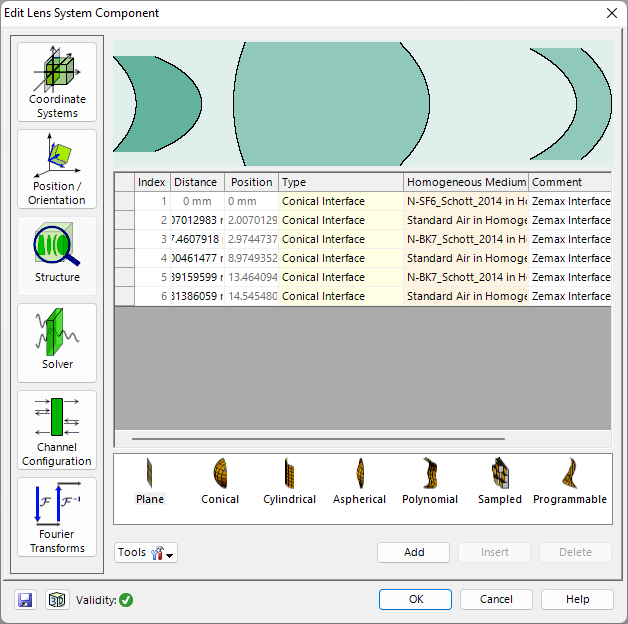The width and height of the screenshot is (628, 624).
Task: Select the Sampled interface type
Action: click(500, 481)
